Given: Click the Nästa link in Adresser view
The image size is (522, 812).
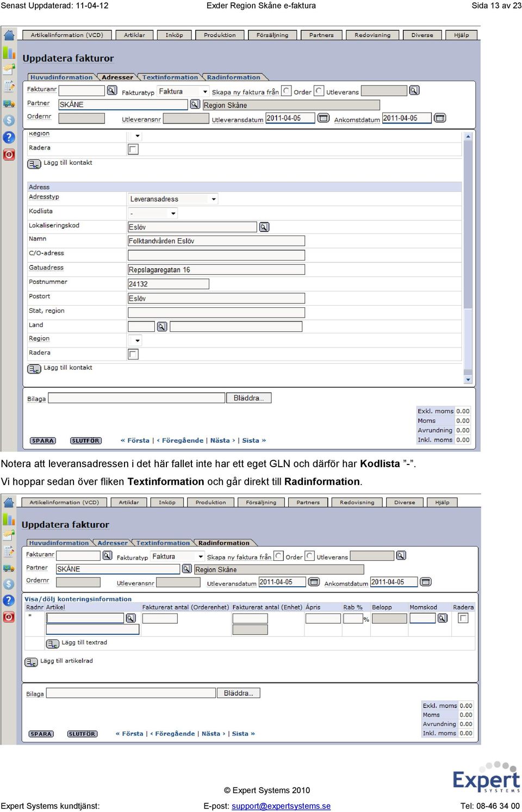Looking at the screenshot, I should [x=222, y=441].
